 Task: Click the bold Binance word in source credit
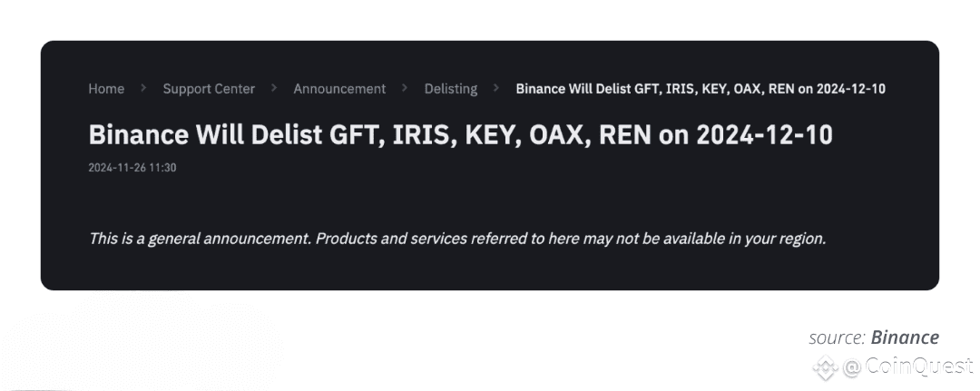click(x=905, y=337)
